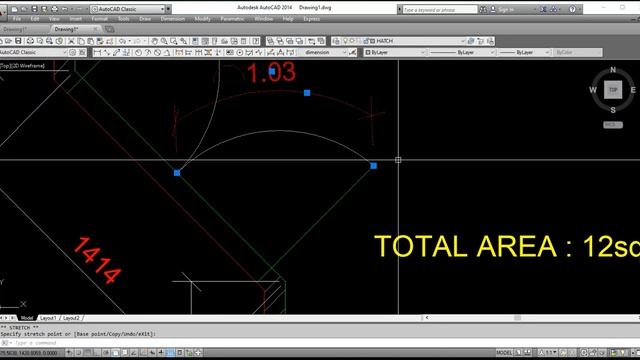This screenshot has height=360, width=640.
Task: Switch to the Layout1 tab
Action: [x=48, y=318]
